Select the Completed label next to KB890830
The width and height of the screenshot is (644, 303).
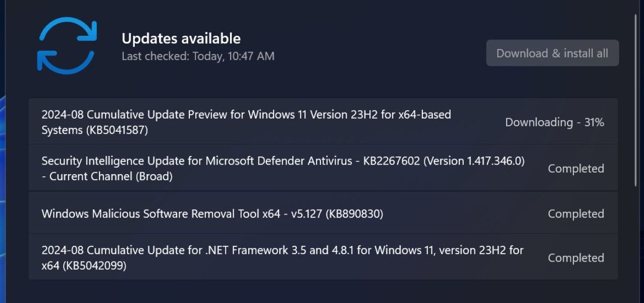click(575, 214)
